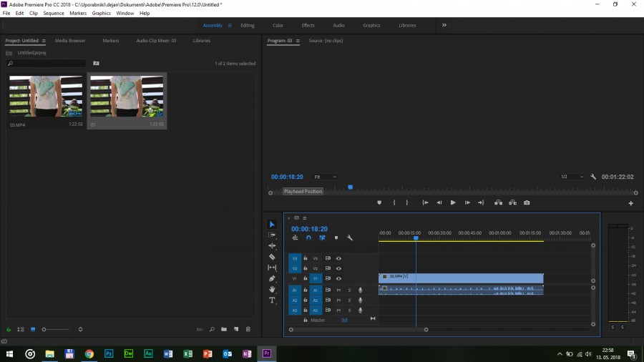Toggle V1 track output eye icon
644x362 pixels.
(338, 278)
